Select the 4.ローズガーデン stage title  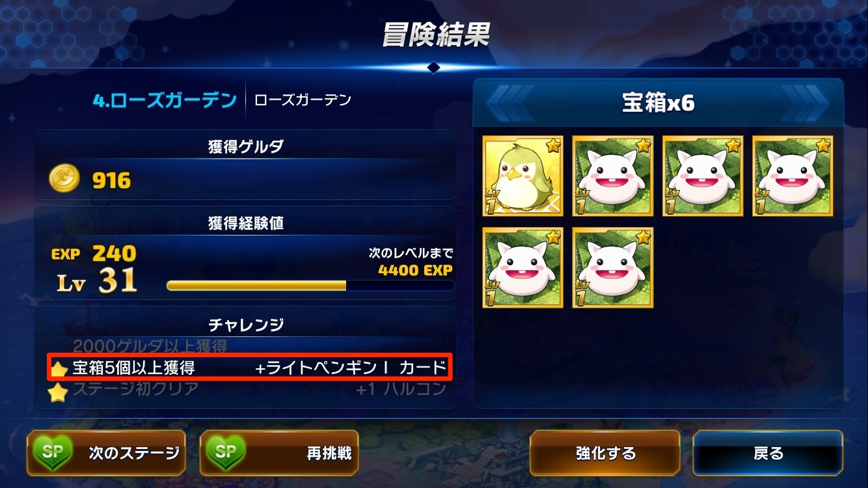(x=165, y=101)
